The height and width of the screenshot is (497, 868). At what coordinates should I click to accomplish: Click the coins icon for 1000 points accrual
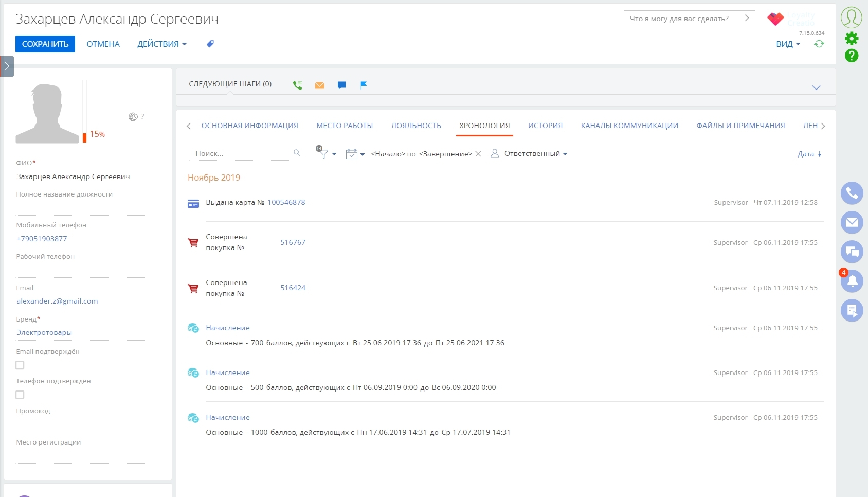[x=193, y=418]
